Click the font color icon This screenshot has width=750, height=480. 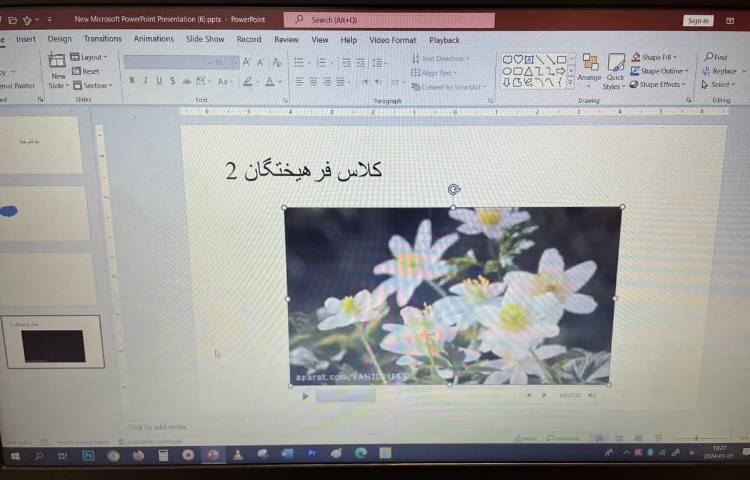[270, 82]
